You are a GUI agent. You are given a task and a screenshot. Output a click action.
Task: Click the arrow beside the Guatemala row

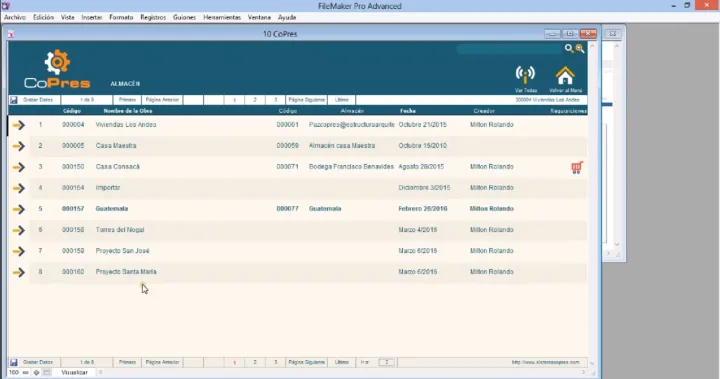pyautogui.click(x=18, y=209)
